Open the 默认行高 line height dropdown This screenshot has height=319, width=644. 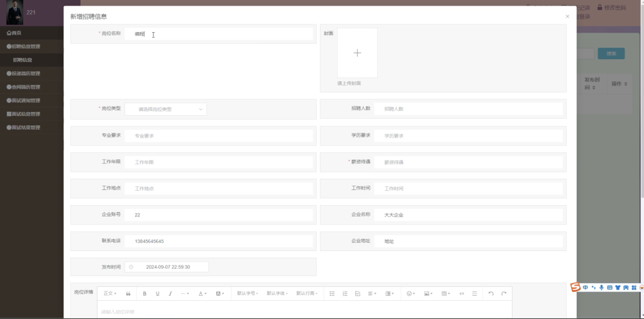click(307, 293)
